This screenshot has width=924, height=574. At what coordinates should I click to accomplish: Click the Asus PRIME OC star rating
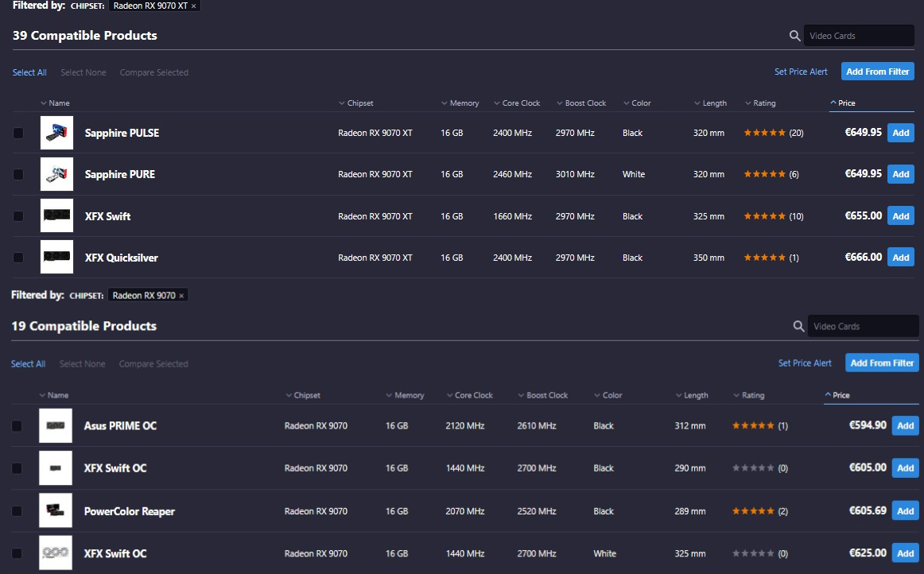point(753,425)
